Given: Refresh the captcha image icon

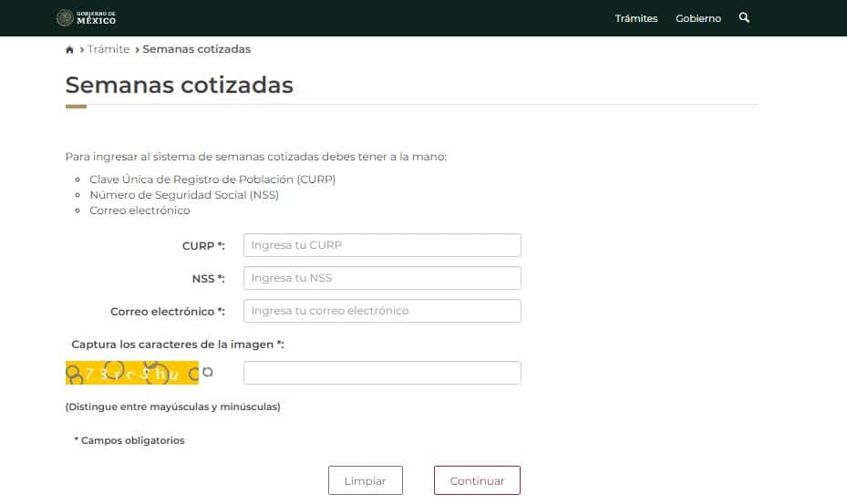Looking at the screenshot, I should point(208,372).
